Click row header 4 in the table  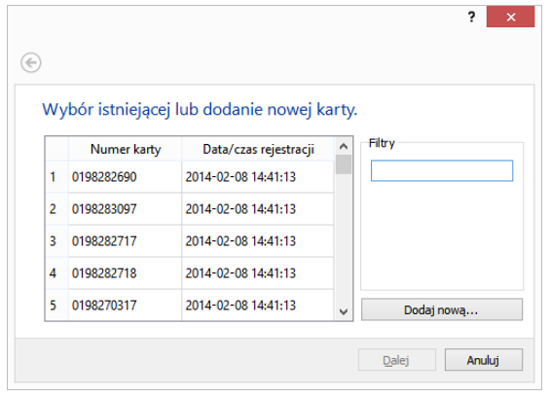pyautogui.click(x=57, y=274)
